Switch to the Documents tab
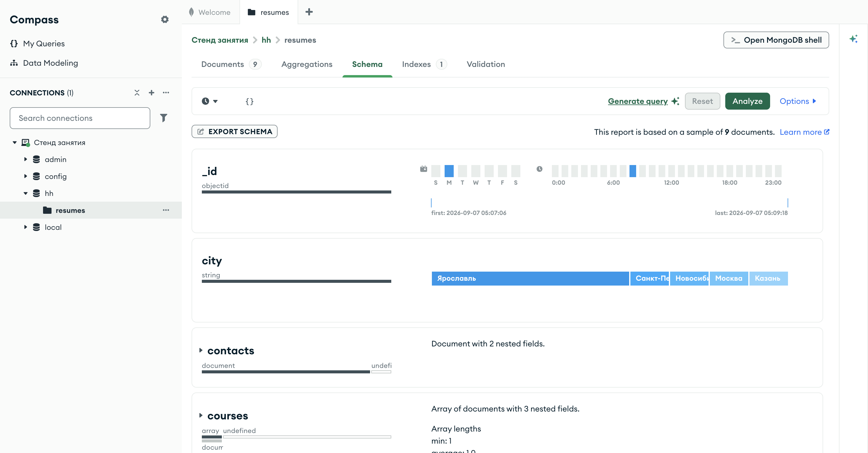This screenshot has height=453, width=868. click(231, 64)
